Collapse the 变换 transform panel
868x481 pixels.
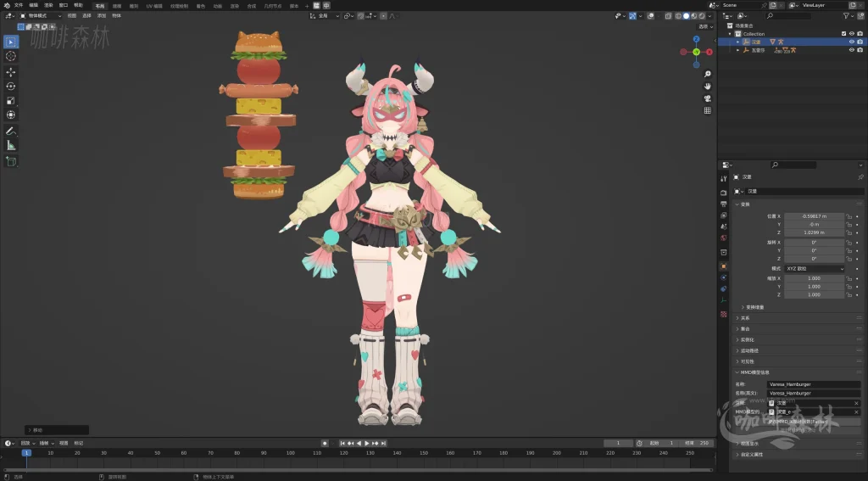[x=745, y=204]
